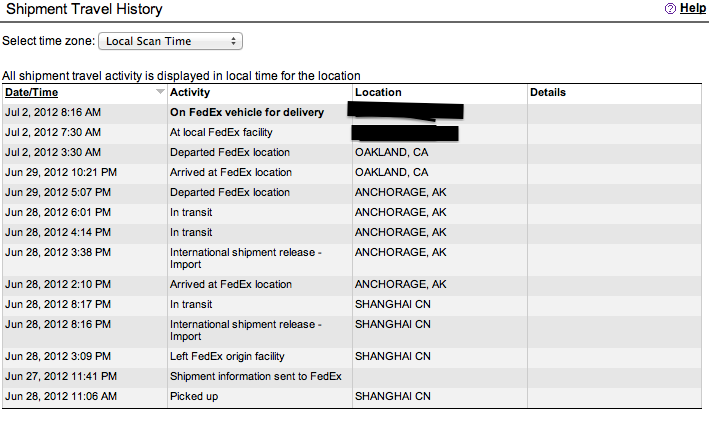
Task: Open the Help link
Action: pyautogui.click(x=692, y=8)
